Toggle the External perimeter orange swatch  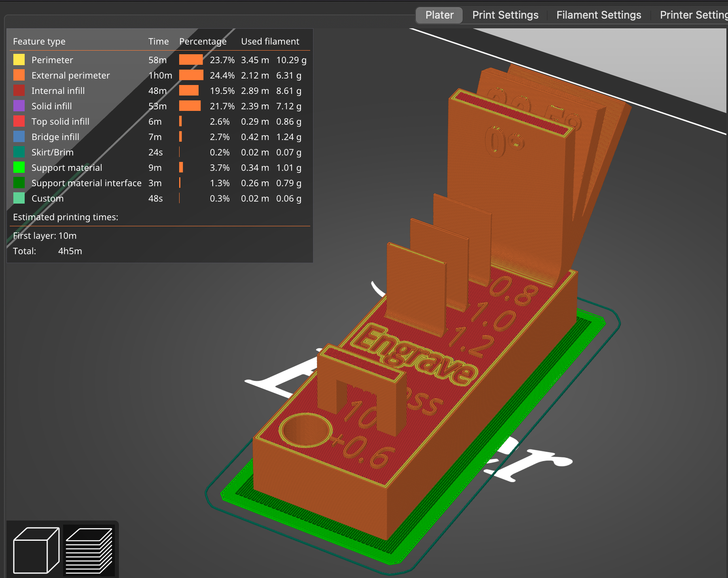(19, 75)
